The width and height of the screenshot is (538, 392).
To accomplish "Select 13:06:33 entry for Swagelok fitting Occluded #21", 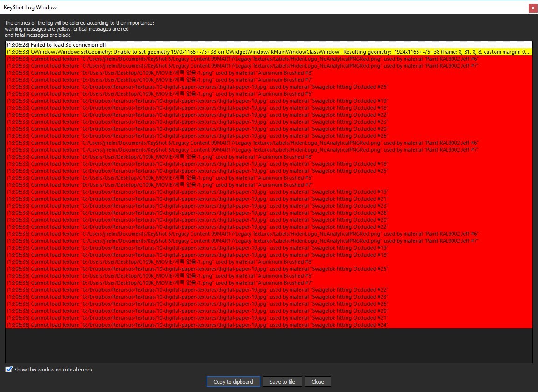I will pyautogui.click(x=269, y=199).
